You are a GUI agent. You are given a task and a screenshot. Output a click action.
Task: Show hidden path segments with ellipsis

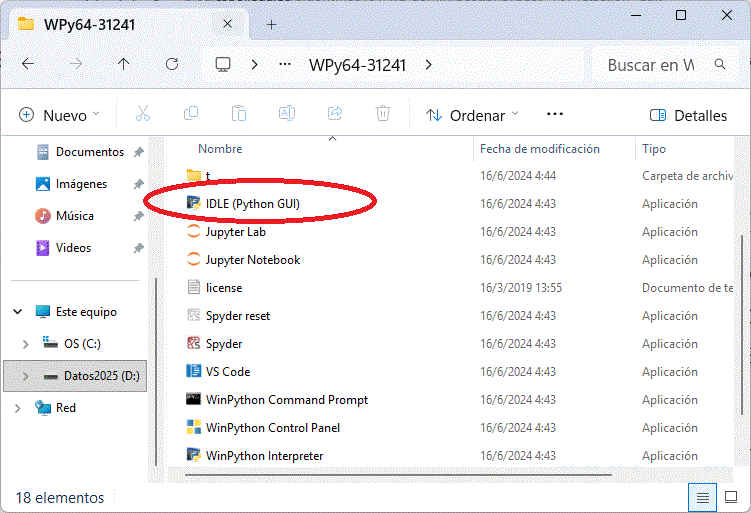click(285, 64)
